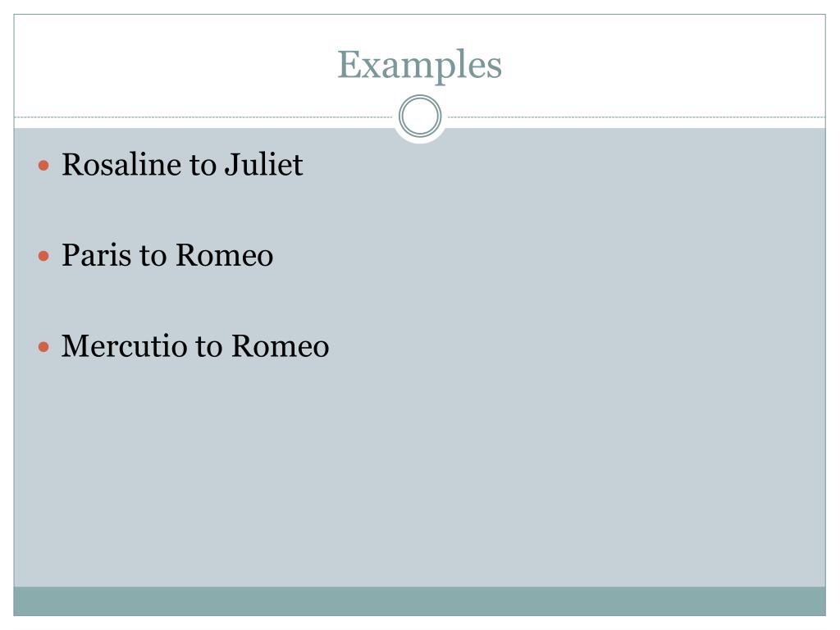
Task: Click the dark teal footer band
Action: [419, 601]
